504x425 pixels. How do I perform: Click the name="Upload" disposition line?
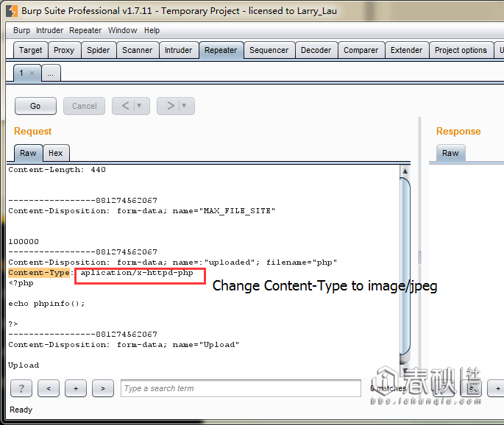click(124, 344)
